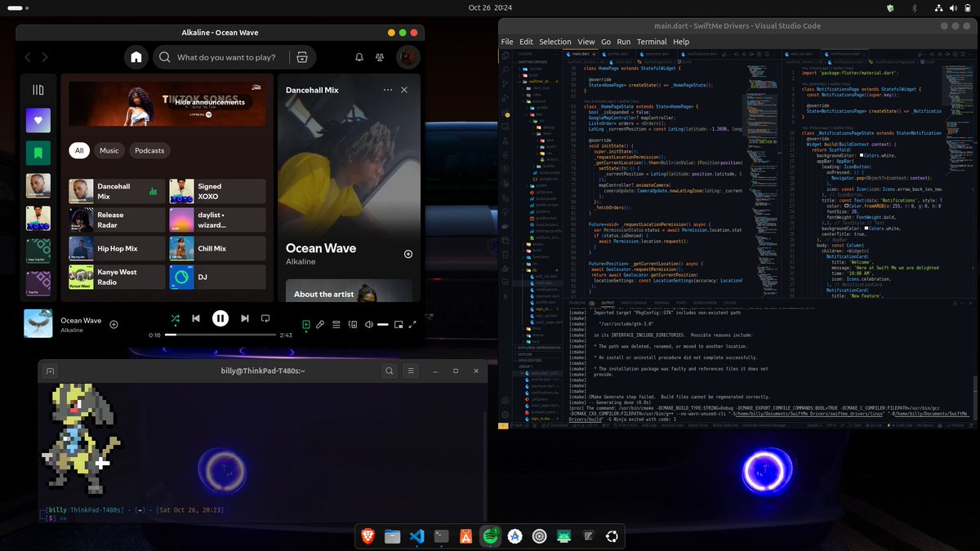Open Liked Songs in Spotify sidebar

coord(38,120)
